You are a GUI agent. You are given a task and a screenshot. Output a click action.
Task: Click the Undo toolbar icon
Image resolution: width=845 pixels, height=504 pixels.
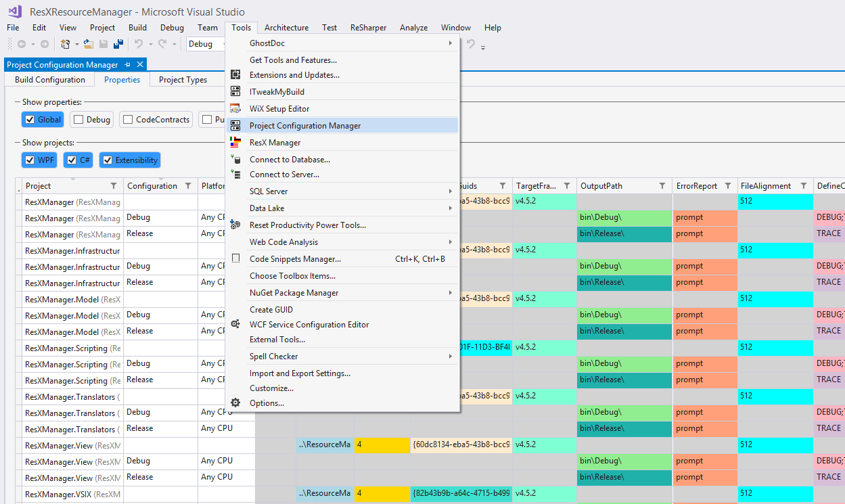pyautogui.click(x=138, y=44)
